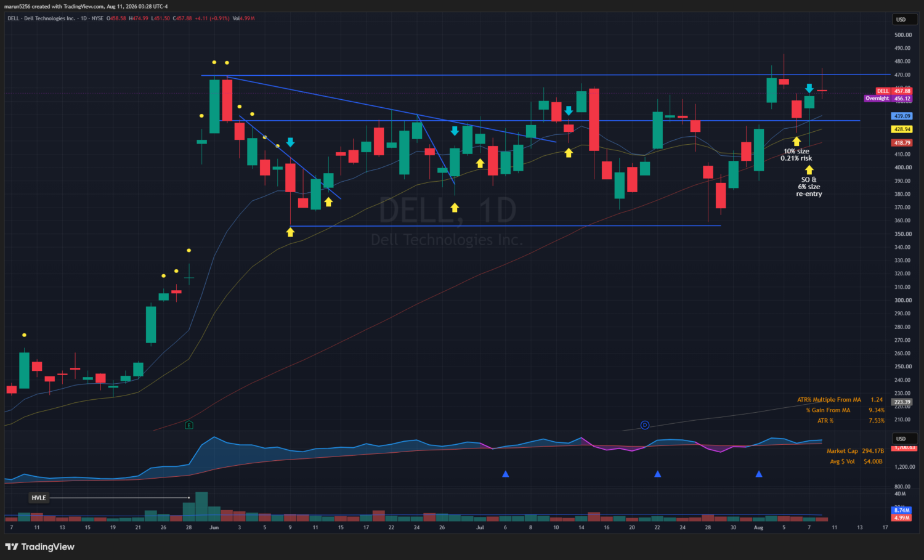
Task: Click the blue triangle marker above Aug
Action: coord(759,474)
